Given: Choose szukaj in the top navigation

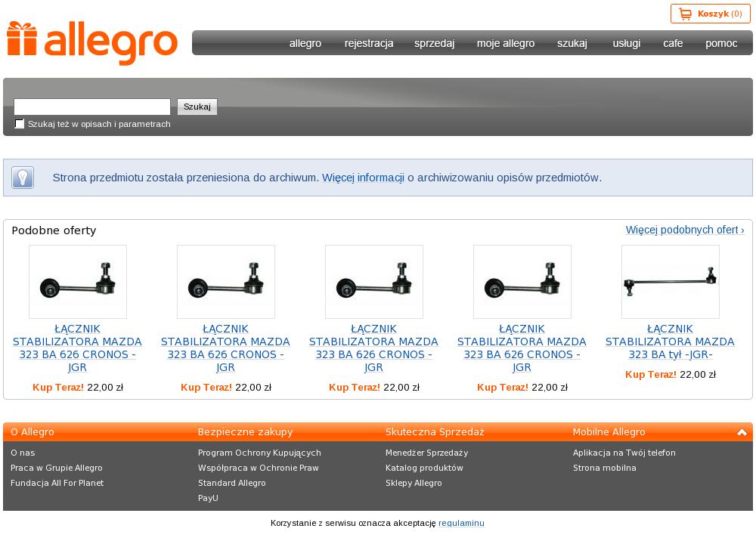Looking at the screenshot, I should click(x=572, y=43).
